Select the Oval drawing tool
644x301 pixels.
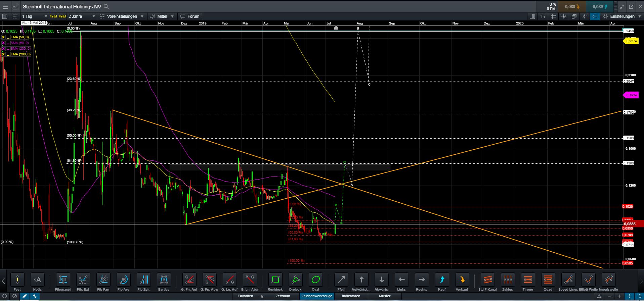click(x=315, y=280)
